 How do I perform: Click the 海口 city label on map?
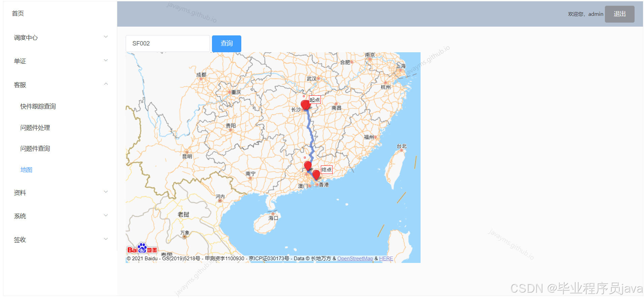(273, 218)
